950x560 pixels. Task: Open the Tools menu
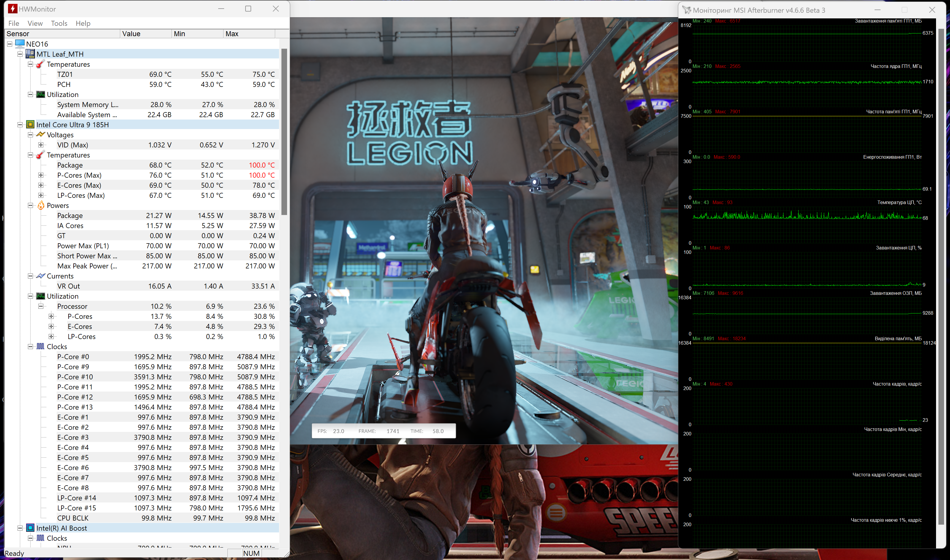click(x=59, y=23)
